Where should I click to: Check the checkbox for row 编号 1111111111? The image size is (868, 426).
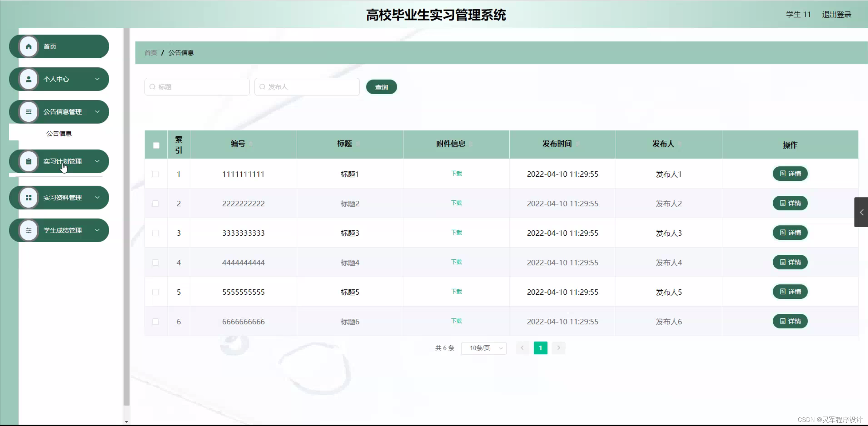(x=156, y=174)
